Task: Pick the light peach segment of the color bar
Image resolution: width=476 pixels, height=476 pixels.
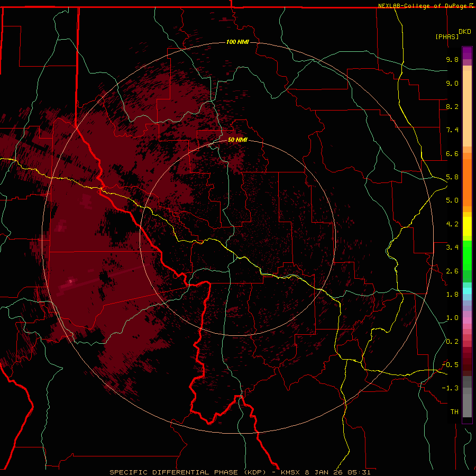Action: coord(467,108)
